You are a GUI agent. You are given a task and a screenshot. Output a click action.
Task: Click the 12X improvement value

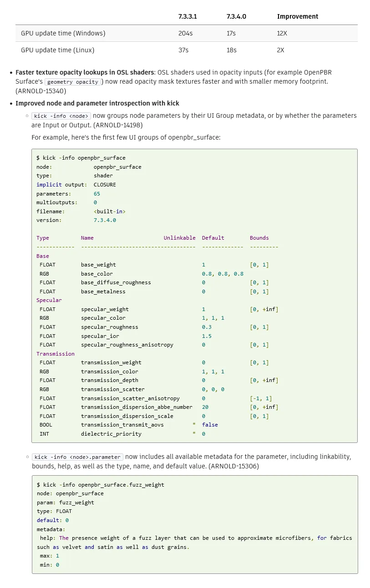tap(282, 33)
